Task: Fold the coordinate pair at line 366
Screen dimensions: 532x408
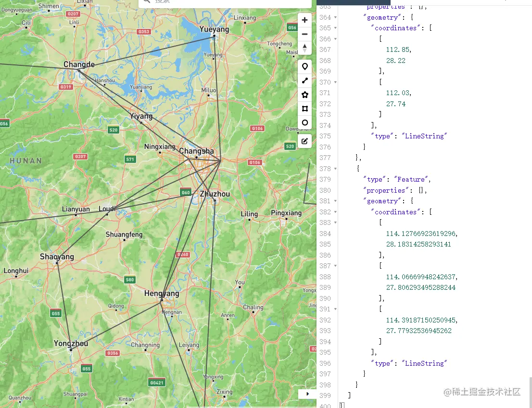Action: click(x=335, y=39)
